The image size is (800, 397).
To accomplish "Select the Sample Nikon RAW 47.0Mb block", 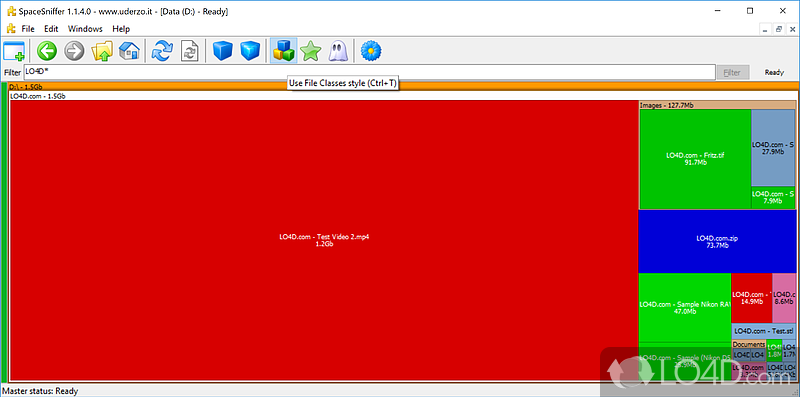I will pos(685,307).
